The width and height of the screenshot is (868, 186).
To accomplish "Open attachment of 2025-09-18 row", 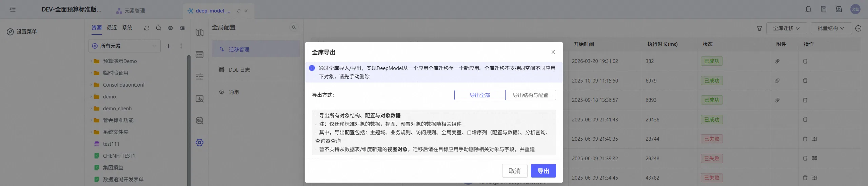I will [777, 100].
